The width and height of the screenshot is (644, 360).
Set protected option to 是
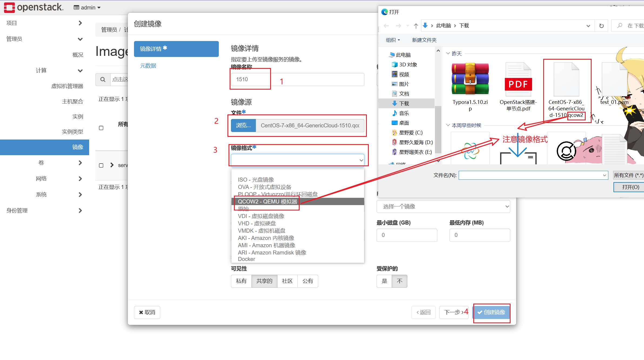pos(384,281)
